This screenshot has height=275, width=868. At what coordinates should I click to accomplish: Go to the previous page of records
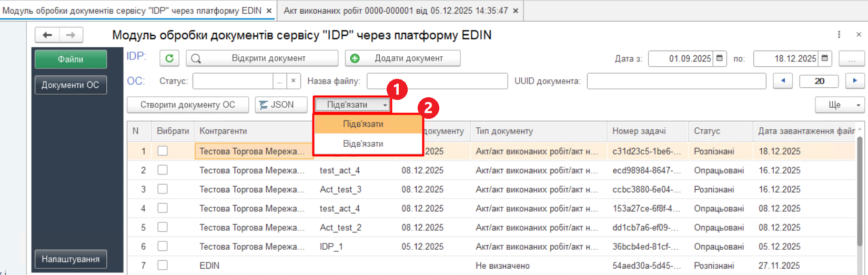click(x=783, y=81)
